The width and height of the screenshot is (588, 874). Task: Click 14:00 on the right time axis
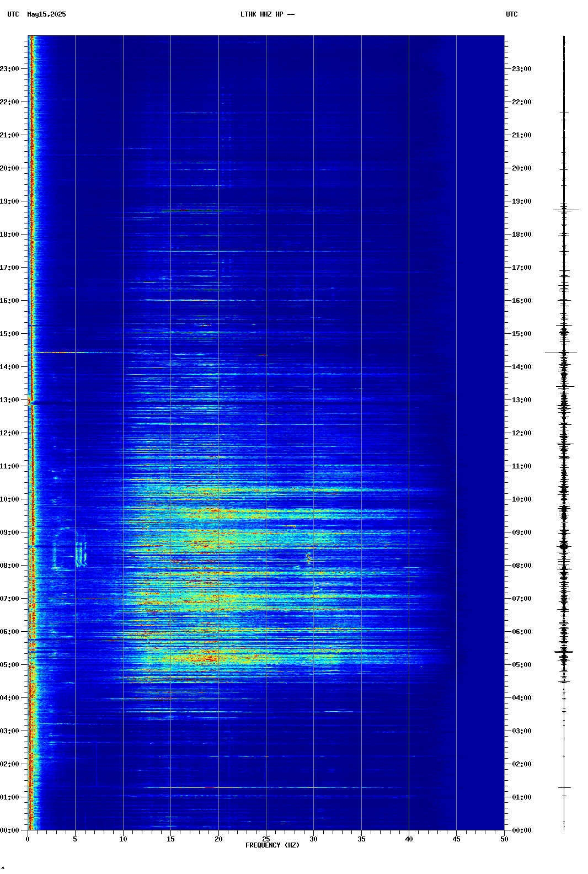[x=522, y=367]
